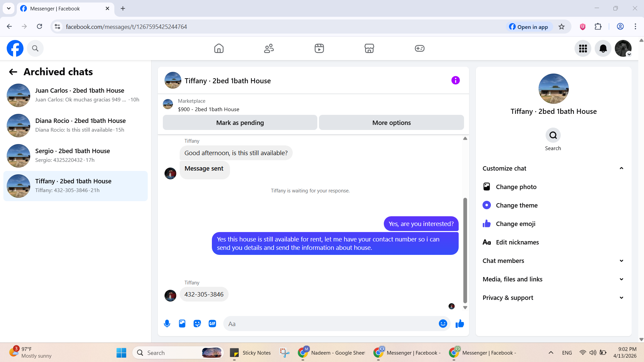Viewport: 644px width, 362px height.
Task: Expand Media, files and links section
Action: coord(553,279)
